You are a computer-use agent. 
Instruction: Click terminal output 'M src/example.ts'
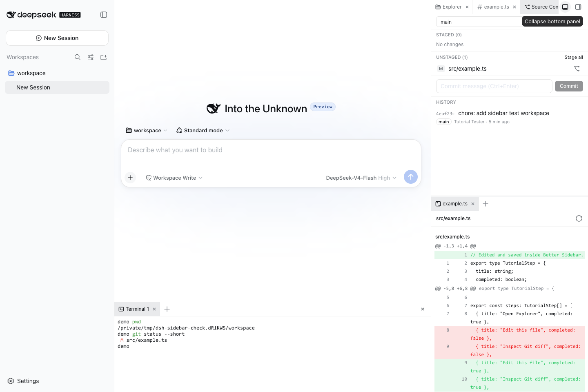click(x=144, y=340)
